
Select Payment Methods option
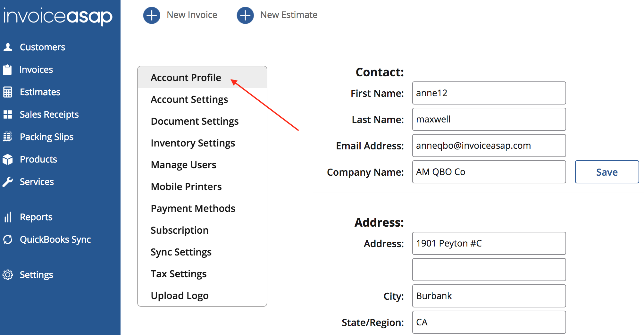193,208
